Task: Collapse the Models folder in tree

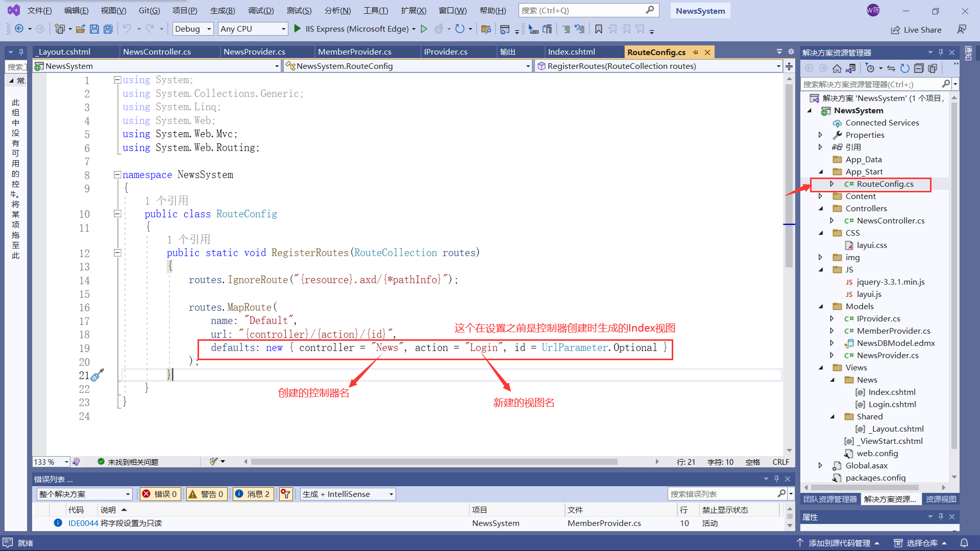Action: tap(821, 306)
